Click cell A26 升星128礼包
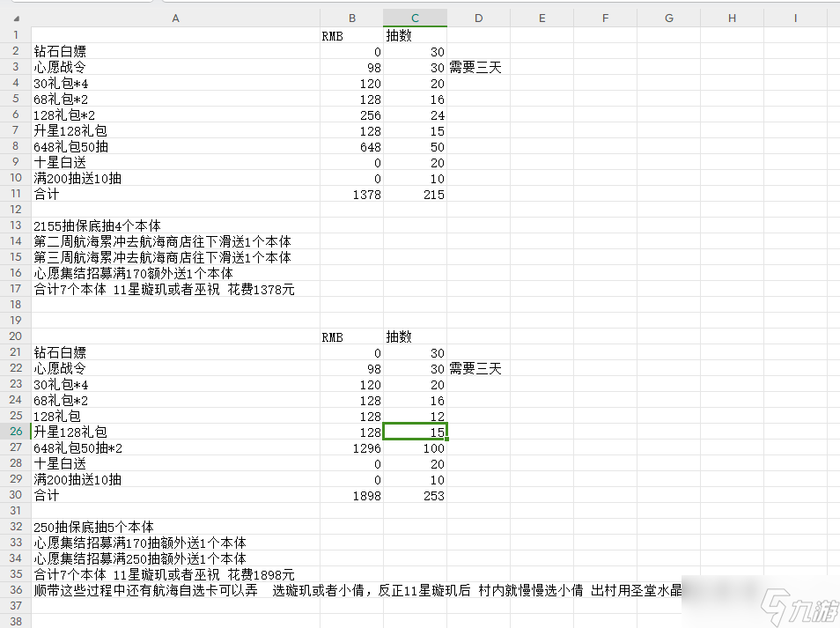Screen dimensions: 840x628 point(176,432)
